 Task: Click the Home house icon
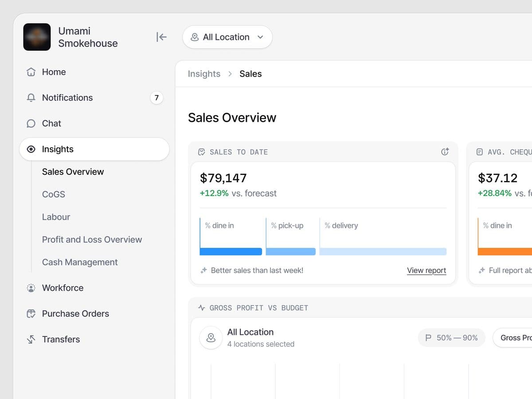[31, 72]
